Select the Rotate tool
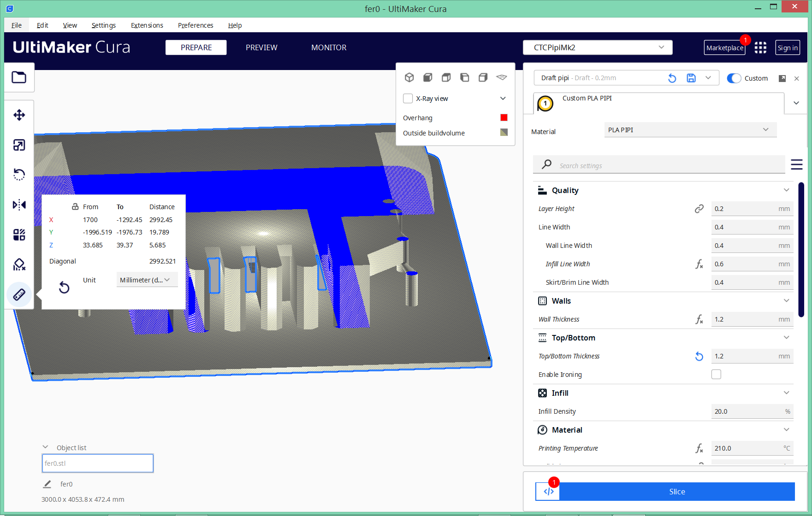This screenshot has width=812, height=516. 19,175
